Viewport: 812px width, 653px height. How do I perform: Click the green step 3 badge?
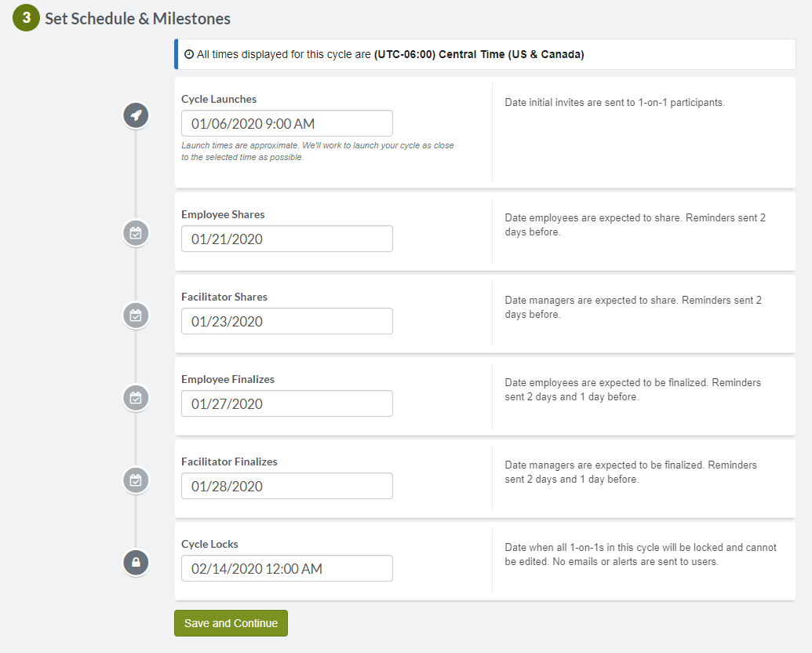pos(26,18)
